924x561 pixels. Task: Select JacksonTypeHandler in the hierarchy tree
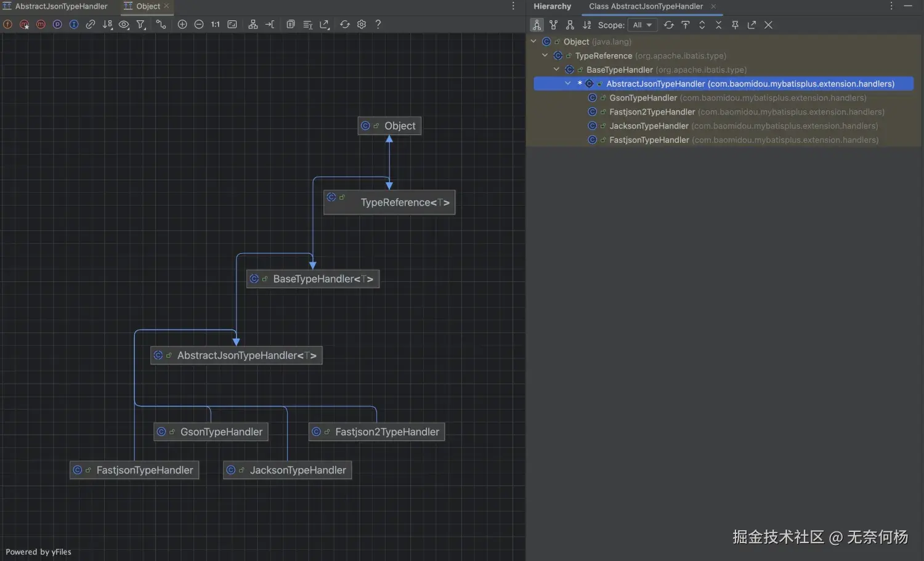click(649, 126)
